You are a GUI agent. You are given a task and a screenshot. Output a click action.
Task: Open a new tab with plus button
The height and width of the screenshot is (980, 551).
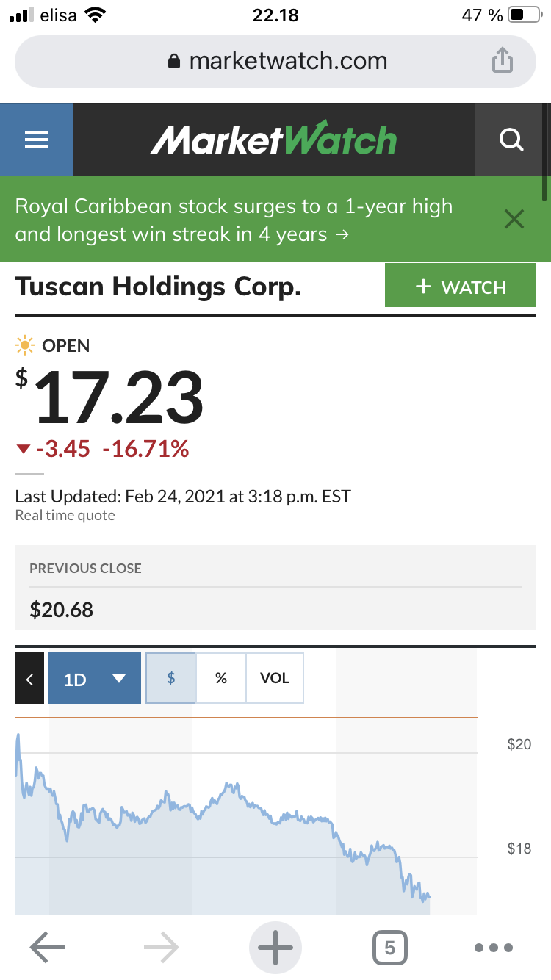pyautogui.click(x=275, y=948)
